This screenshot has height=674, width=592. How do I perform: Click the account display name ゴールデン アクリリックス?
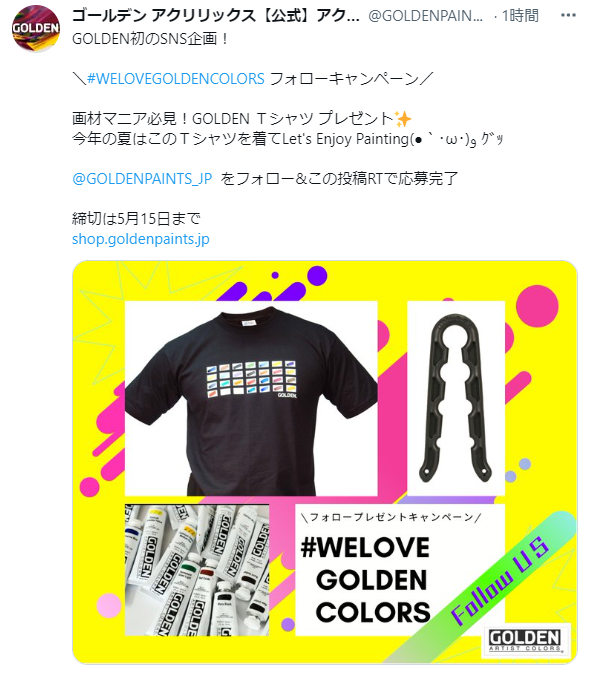(215, 16)
